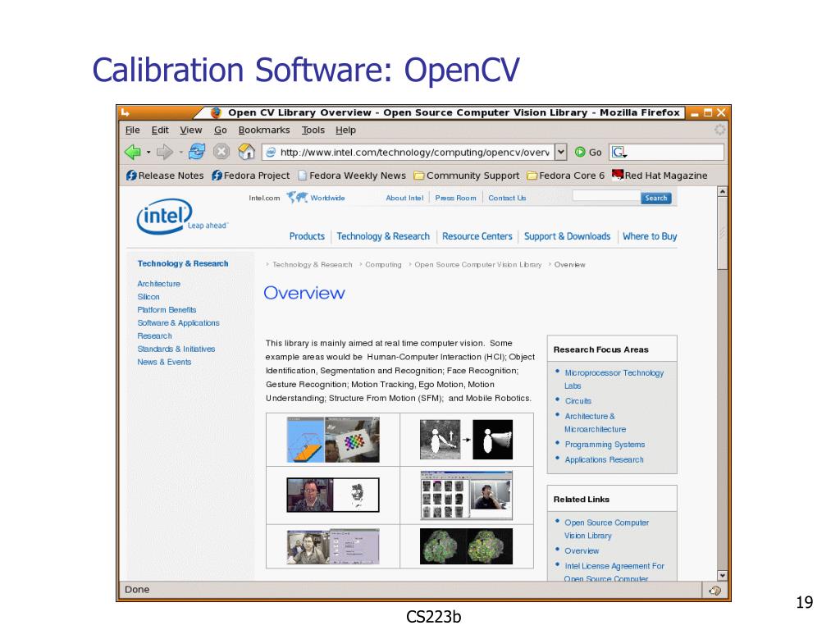Screen dimensions: 840x630
Task: Click the motion silhouette thumbnail
Action: tap(466, 440)
